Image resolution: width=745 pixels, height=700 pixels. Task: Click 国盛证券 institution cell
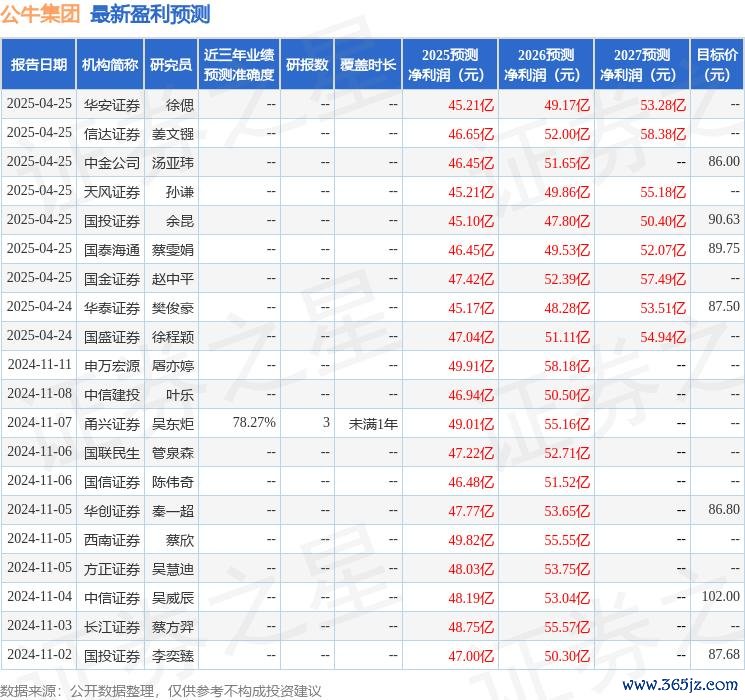[112, 337]
